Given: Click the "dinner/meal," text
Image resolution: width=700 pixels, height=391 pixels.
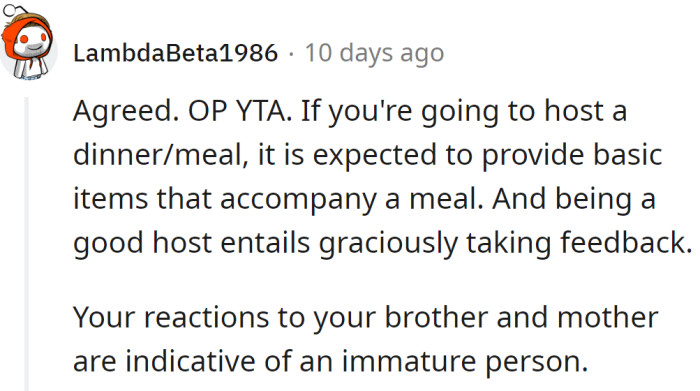Looking at the screenshot, I should (161, 155).
